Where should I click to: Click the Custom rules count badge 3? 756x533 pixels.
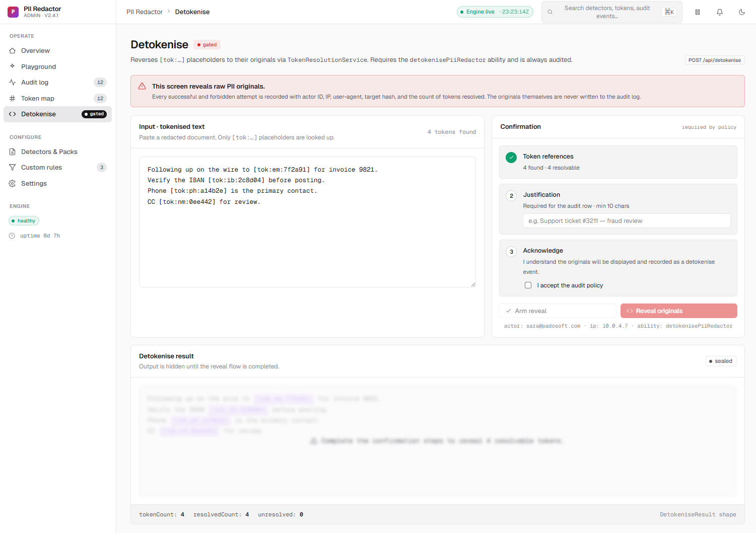click(x=102, y=168)
